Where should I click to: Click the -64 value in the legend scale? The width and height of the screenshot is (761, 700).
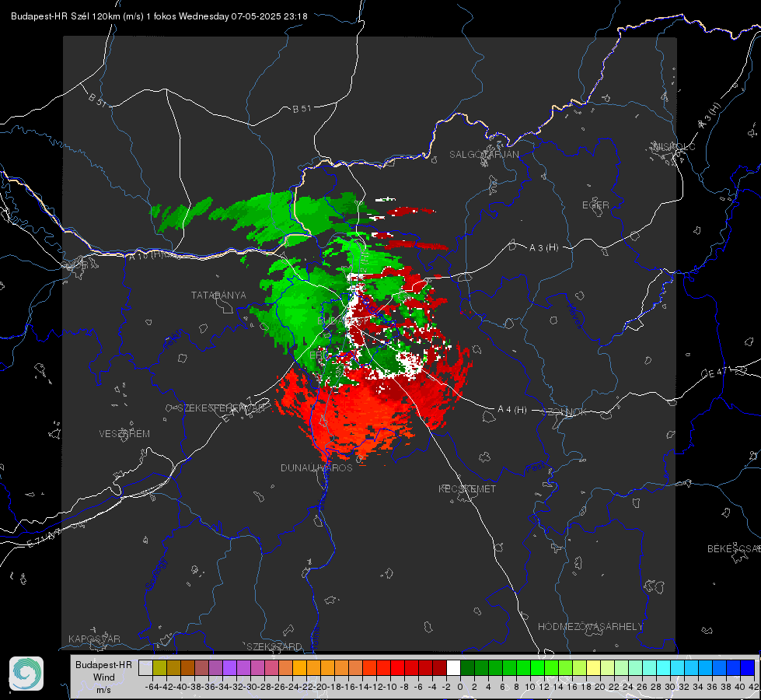coord(152,687)
